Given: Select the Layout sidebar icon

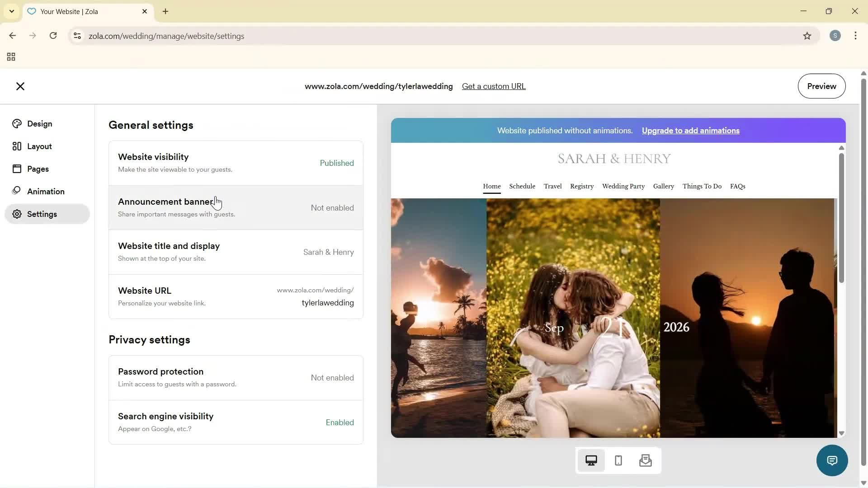Looking at the screenshot, I should tap(39, 146).
